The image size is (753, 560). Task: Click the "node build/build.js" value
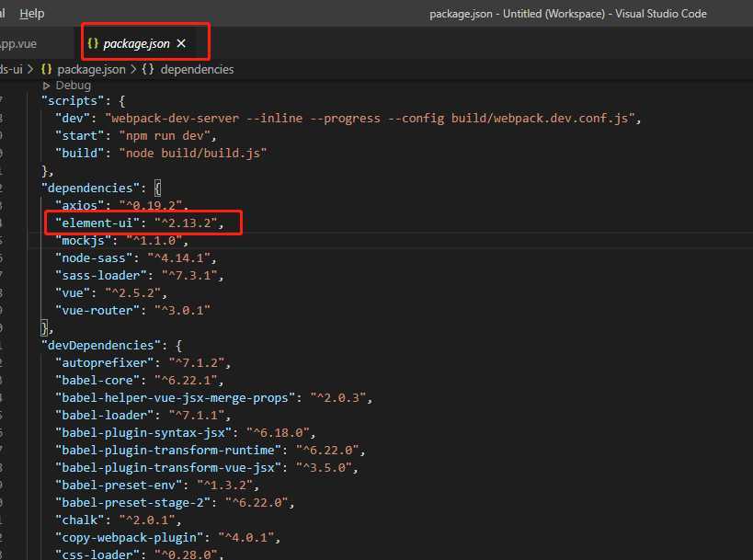192,154
